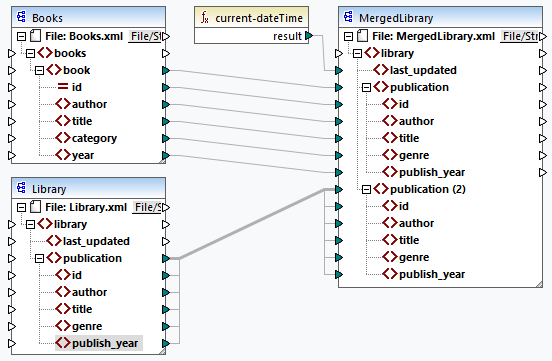The width and height of the screenshot is (552, 361).
Task: Collapse the first publication node in MergedLibrary
Action: (x=366, y=87)
